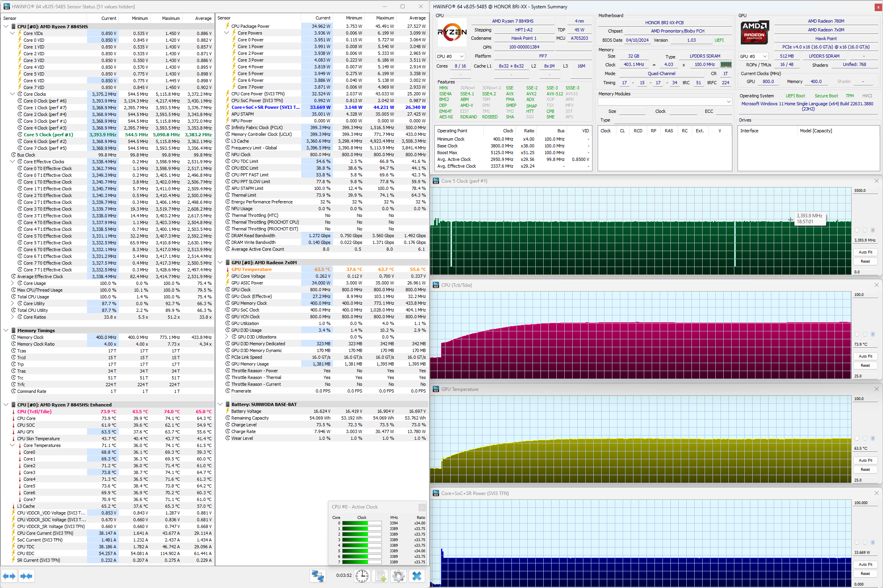Click Reset on GPU Temperature graph
Viewport: 883px width, 588px height.
(x=865, y=470)
